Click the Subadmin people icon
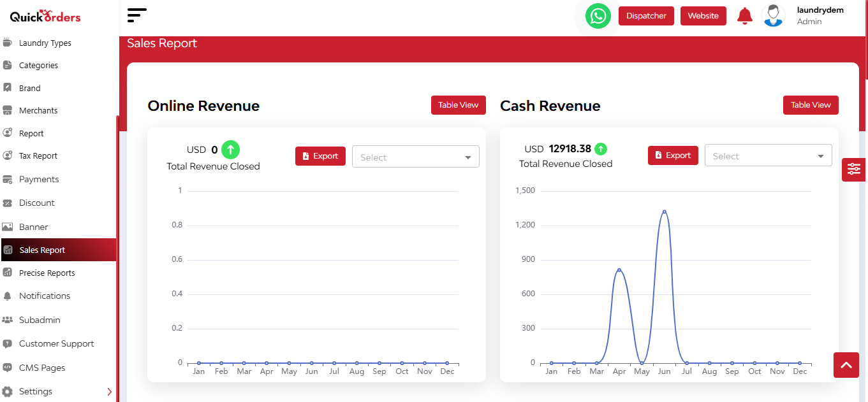Image resolution: width=868 pixels, height=402 pixels. point(8,320)
